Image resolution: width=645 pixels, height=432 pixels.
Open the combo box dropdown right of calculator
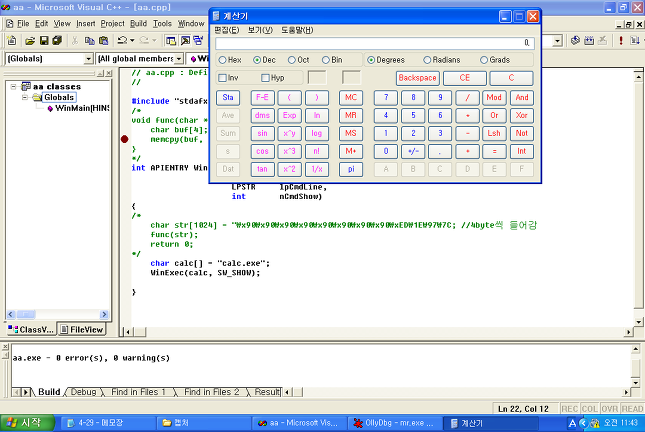pyautogui.click(x=557, y=41)
